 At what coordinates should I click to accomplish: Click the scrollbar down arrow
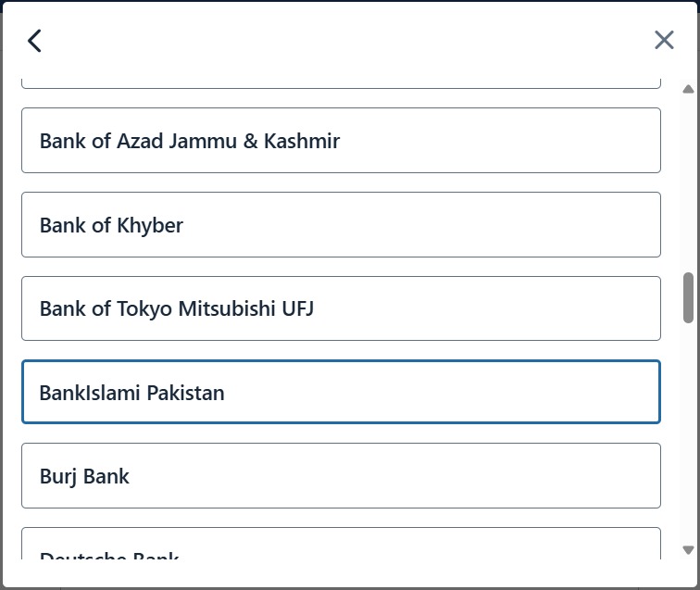tap(688, 550)
